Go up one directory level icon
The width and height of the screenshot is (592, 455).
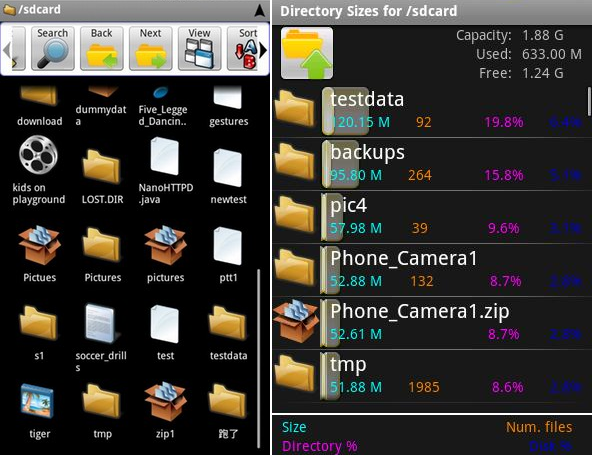(307, 53)
